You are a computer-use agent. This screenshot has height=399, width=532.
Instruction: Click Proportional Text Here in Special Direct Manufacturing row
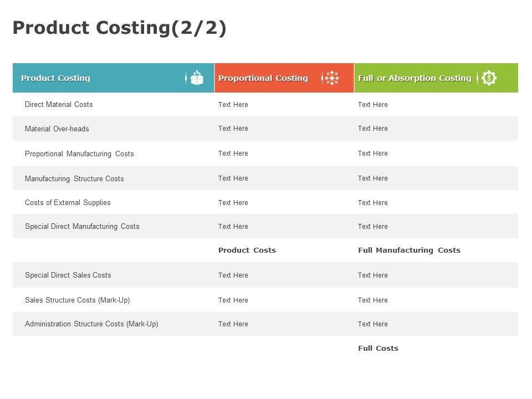coord(233,226)
